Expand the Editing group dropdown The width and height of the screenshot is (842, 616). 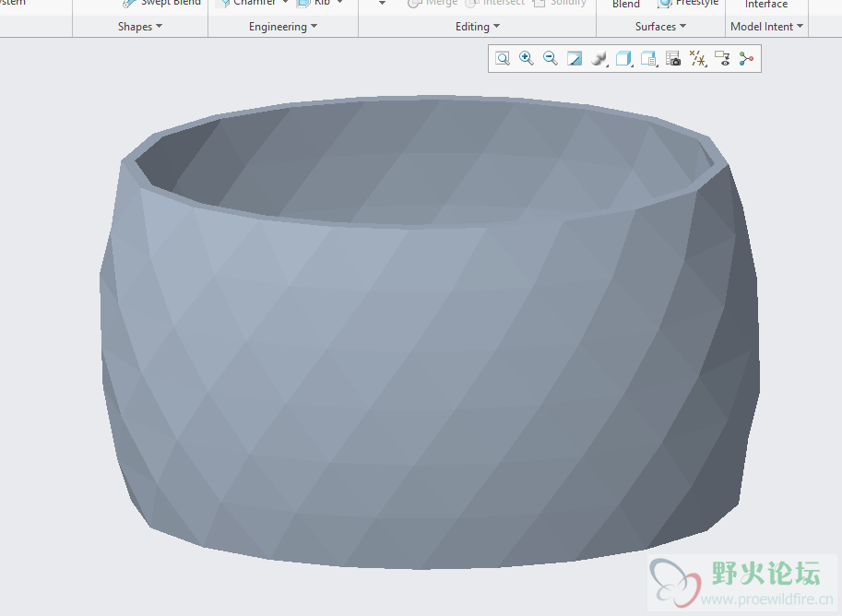(478, 27)
